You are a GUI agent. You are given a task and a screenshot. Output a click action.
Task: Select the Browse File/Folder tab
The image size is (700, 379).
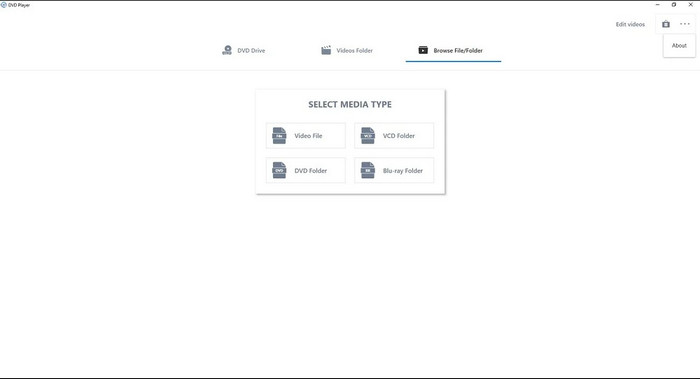(x=453, y=50)
